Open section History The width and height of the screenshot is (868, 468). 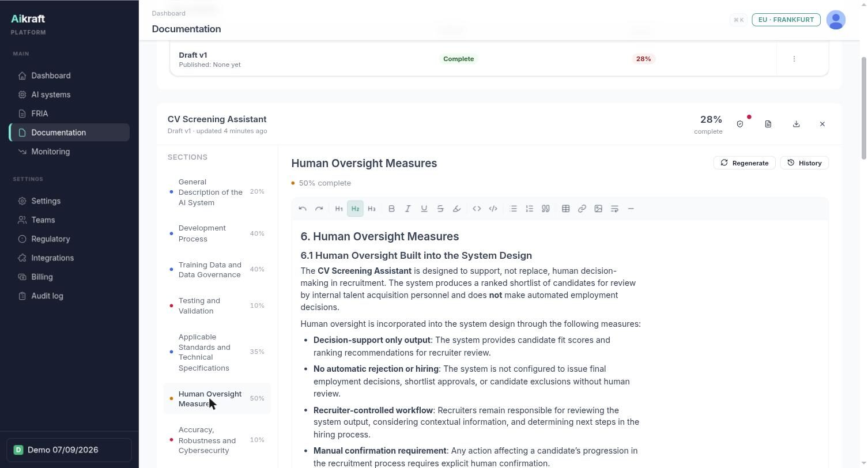coord(805,163)
